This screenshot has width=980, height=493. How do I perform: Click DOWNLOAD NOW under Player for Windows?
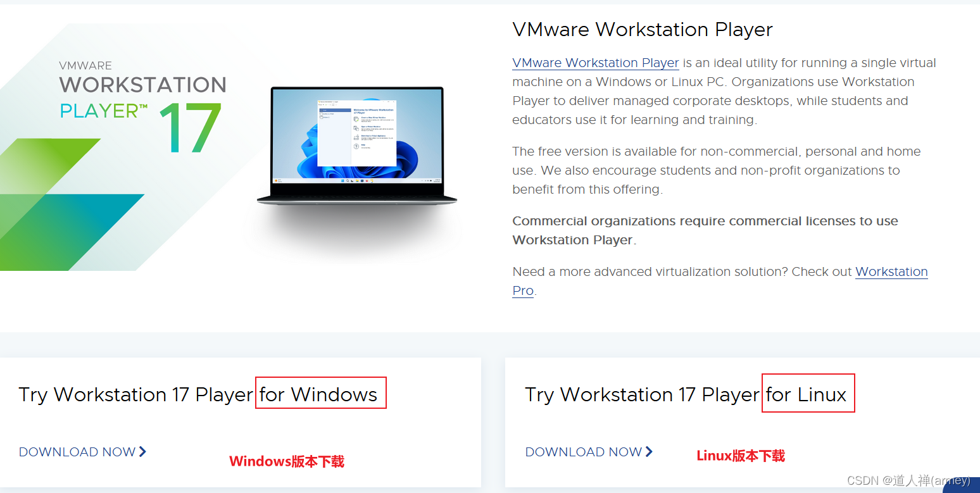pos(77,452)
